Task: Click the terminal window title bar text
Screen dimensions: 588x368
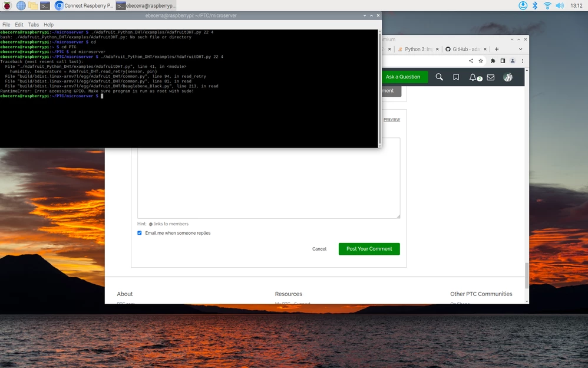Action: point(191,15)
